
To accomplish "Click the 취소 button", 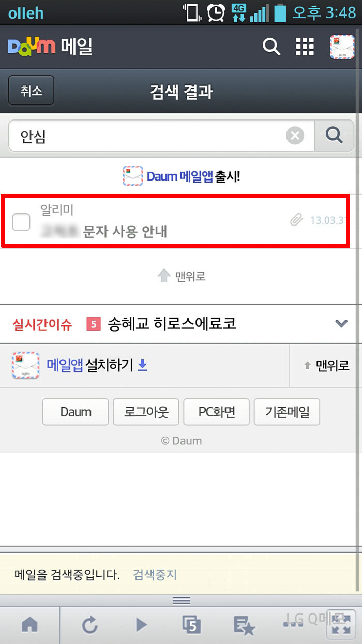I will (x=31, y=91).
